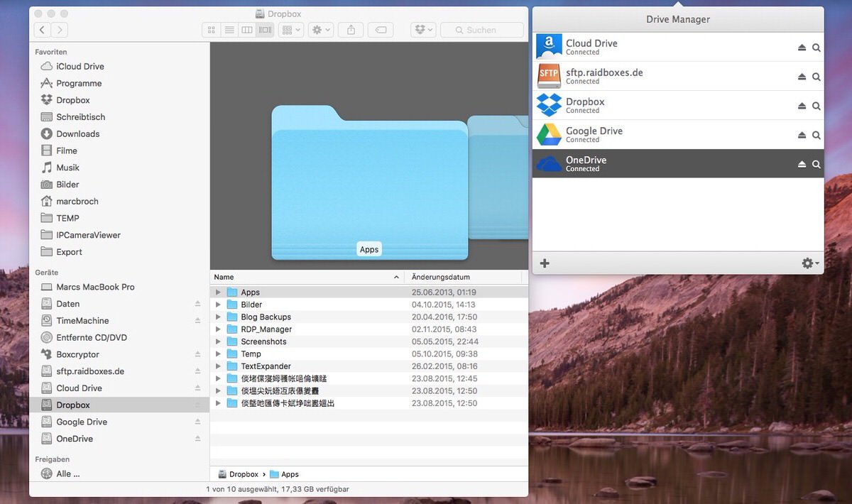
Task: Reveal Dropbox via magnifier in Drive Manager
Action: click(x=816, y=106)
